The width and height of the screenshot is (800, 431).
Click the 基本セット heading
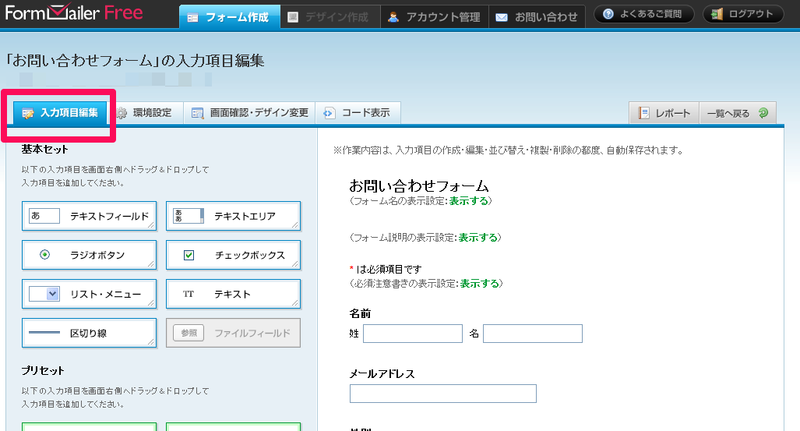pos(44,149)
